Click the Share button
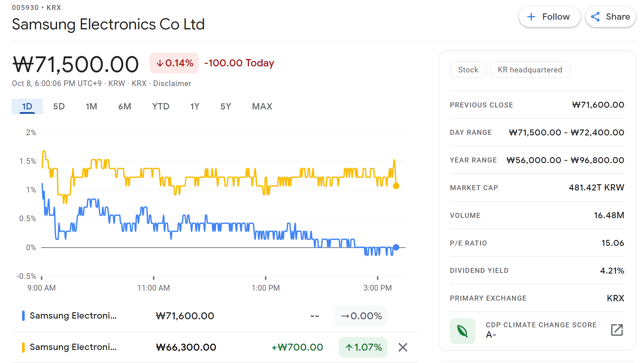Viewport: 644px width, 363px height. coord(610,17)
